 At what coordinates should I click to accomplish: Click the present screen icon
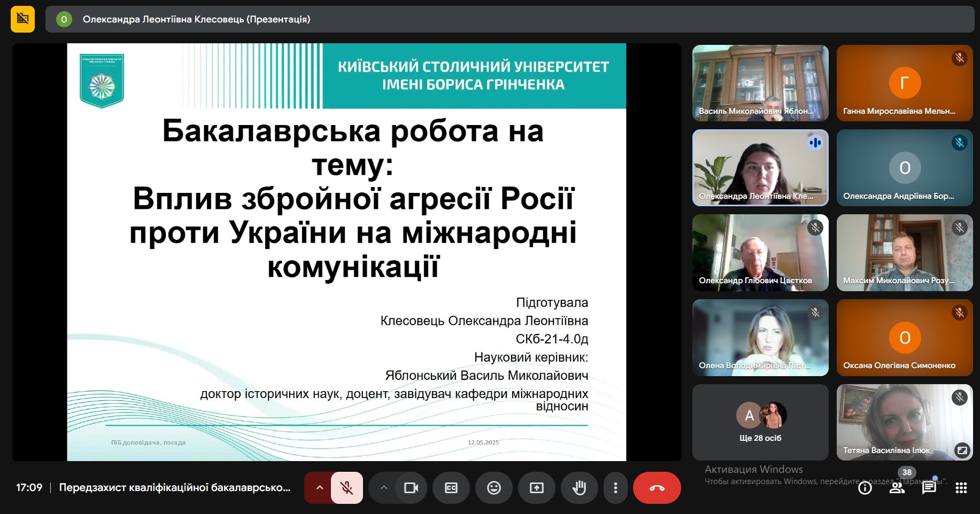point(537,488)
